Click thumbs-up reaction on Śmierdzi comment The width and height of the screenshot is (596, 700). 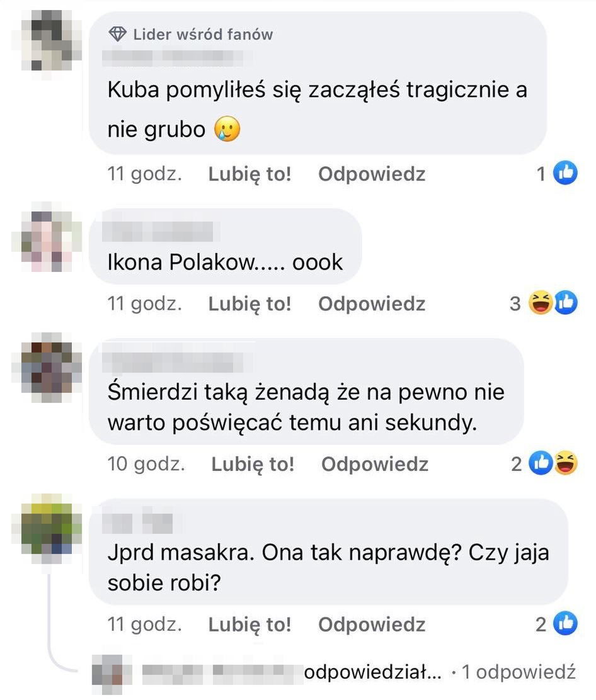(x=541, y=463)
